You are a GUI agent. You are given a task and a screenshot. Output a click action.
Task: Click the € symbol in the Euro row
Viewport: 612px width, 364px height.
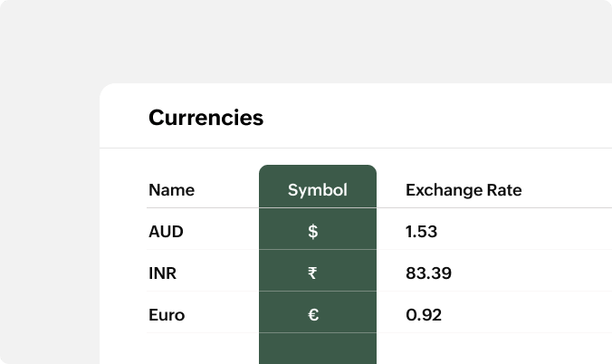tap(313, 315)
